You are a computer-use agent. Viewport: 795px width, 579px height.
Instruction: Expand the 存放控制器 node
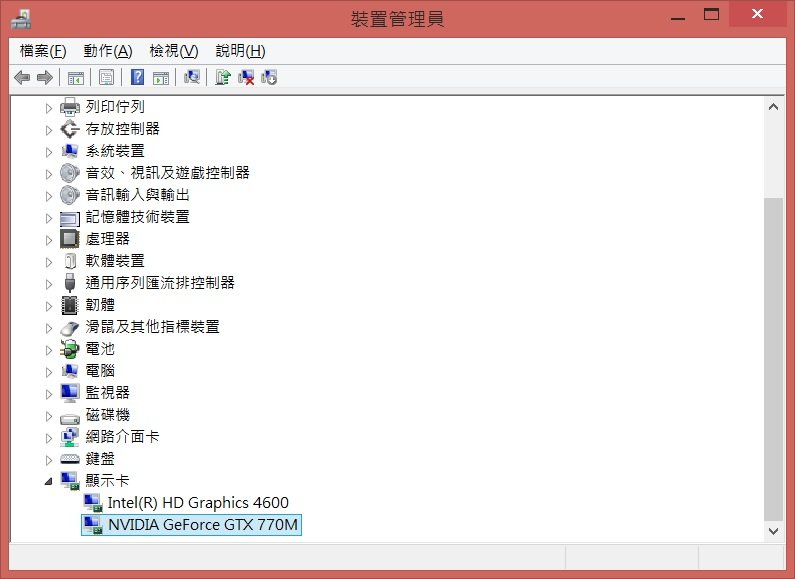[x=49, y=130]
